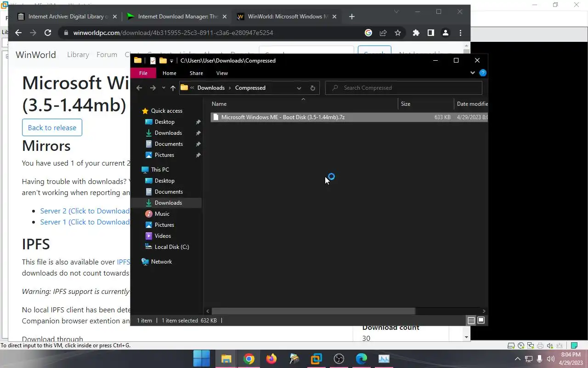Select Quick access in navigation pane

click(166, 111)
